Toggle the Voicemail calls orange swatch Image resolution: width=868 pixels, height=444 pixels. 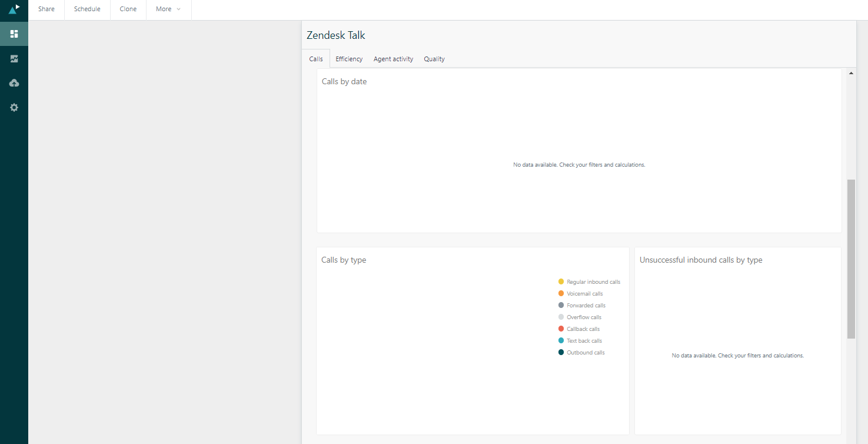(561, 293)
